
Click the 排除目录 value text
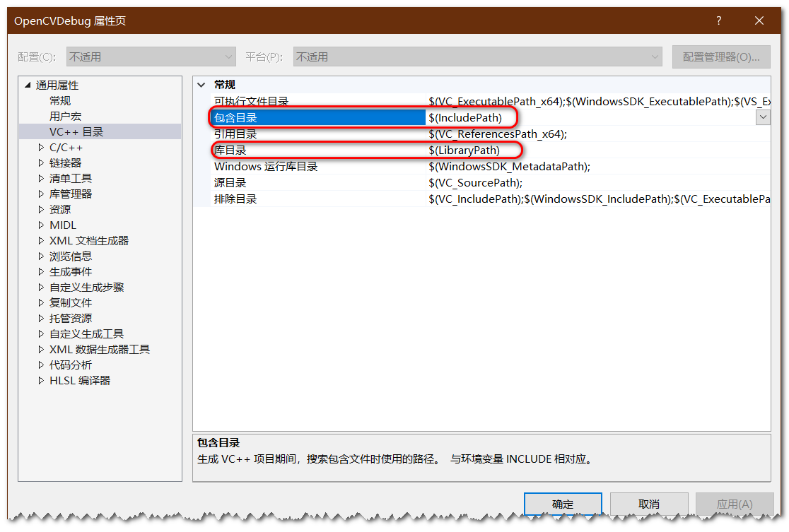[600, 199]
